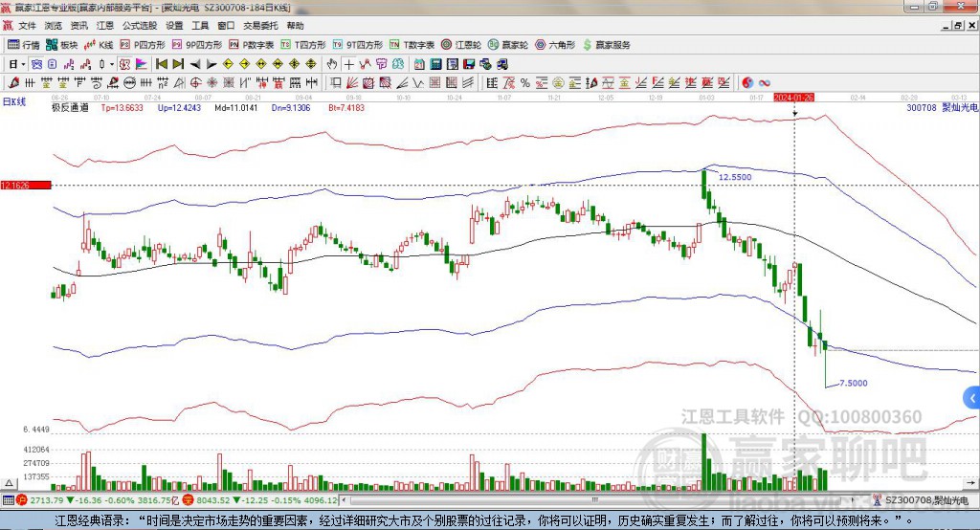Screen dimensions: 980x530
Task: Open the 浏览 menu
Action: coord(54,26)
